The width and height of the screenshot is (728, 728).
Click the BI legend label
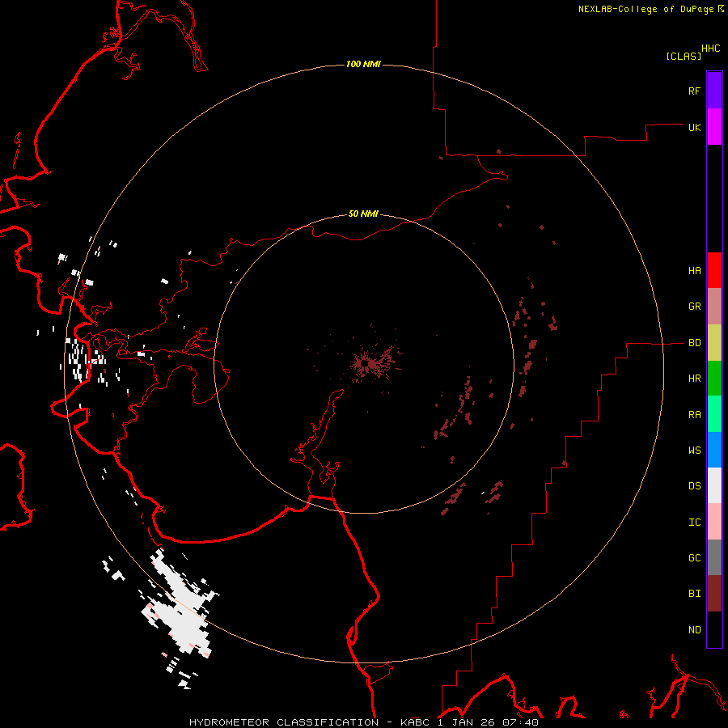694,594
